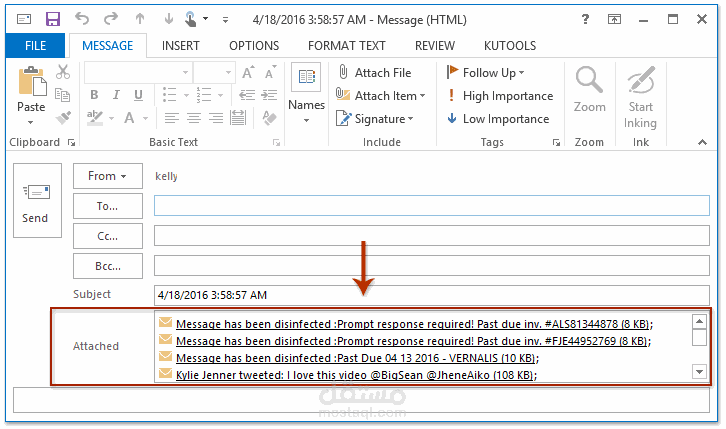Switch to the MESSAGE tab

(x=107, y=46)
